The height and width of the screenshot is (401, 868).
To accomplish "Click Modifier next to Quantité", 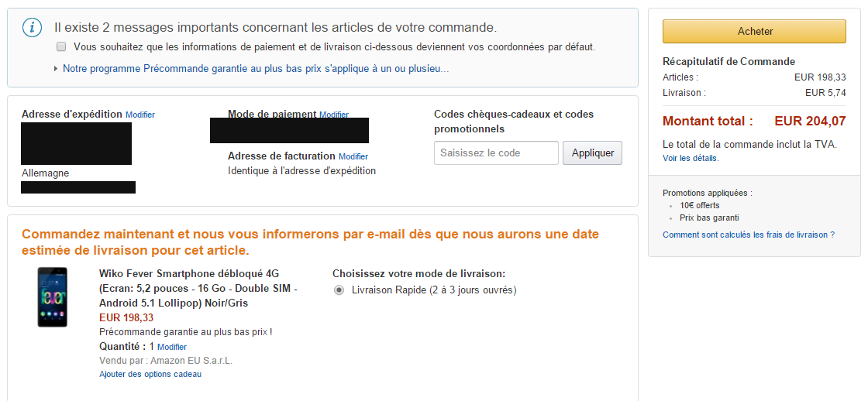I will (172, 347).
